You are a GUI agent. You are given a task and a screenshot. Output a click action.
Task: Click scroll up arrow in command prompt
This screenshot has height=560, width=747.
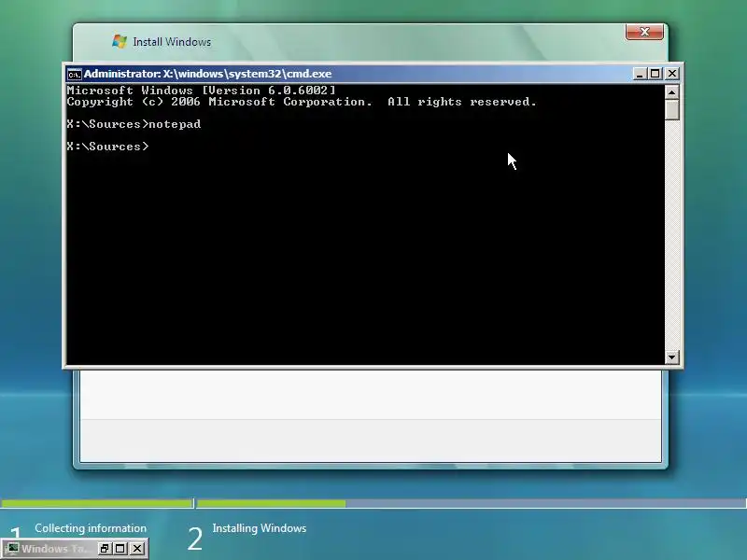coord(671,91)
